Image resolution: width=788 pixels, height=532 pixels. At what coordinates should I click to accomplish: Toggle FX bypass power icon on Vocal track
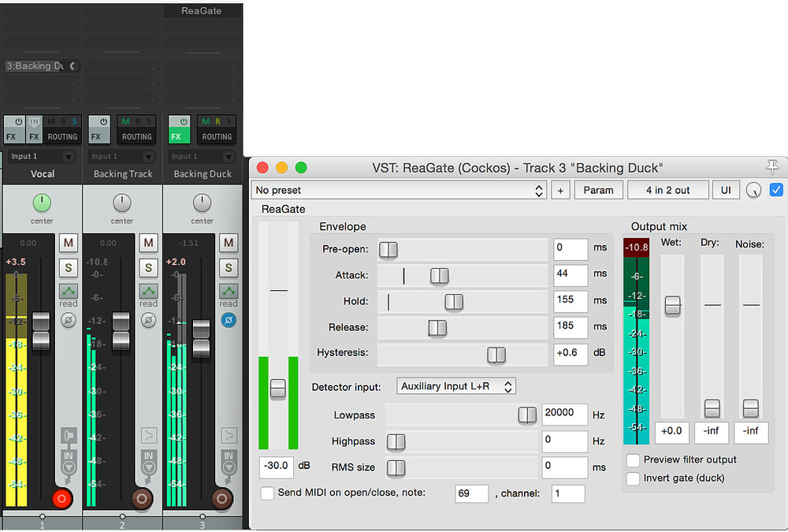point(18,121)
